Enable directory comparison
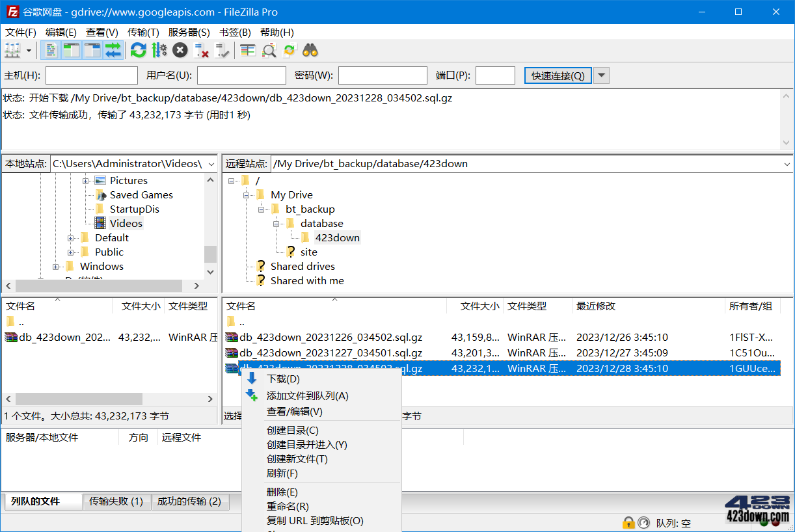This screenshot has height=532, width=795. pyautogui.click(x=247, y=50)
